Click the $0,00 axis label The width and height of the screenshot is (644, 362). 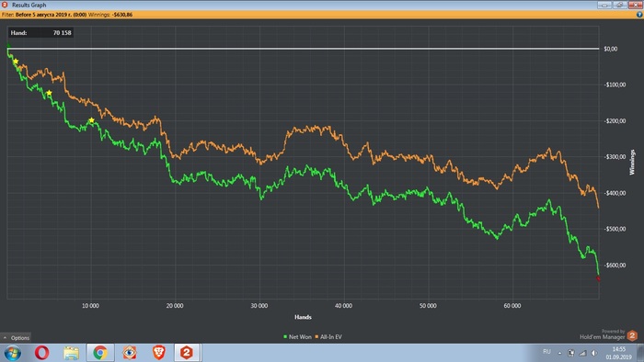tap(611, 49)
